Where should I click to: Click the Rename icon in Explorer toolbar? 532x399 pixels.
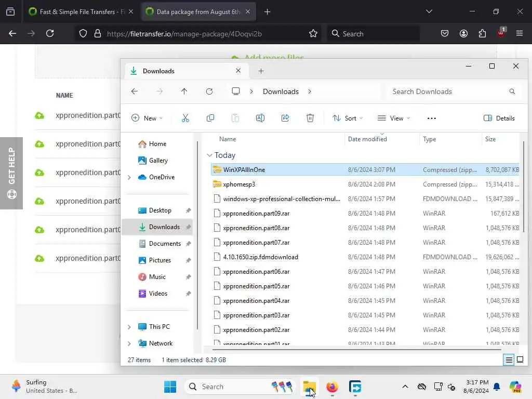click(x=260, y=118)
